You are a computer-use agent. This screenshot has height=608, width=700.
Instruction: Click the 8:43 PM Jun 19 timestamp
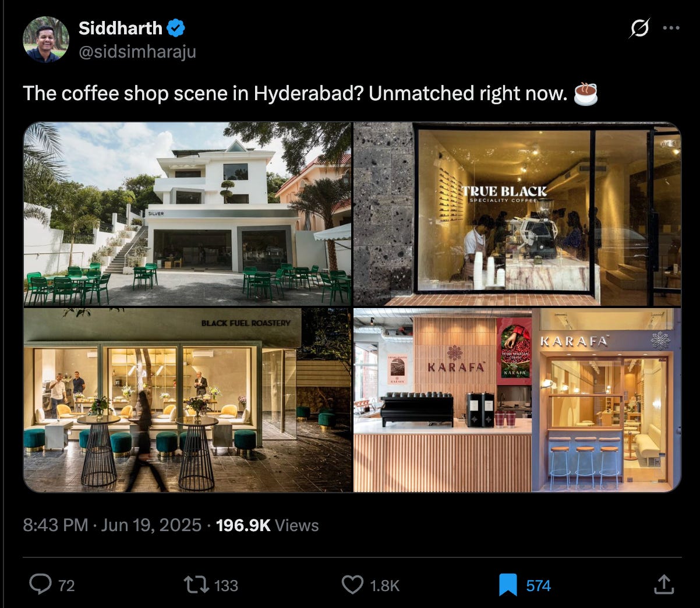click(x=112, y=525)
